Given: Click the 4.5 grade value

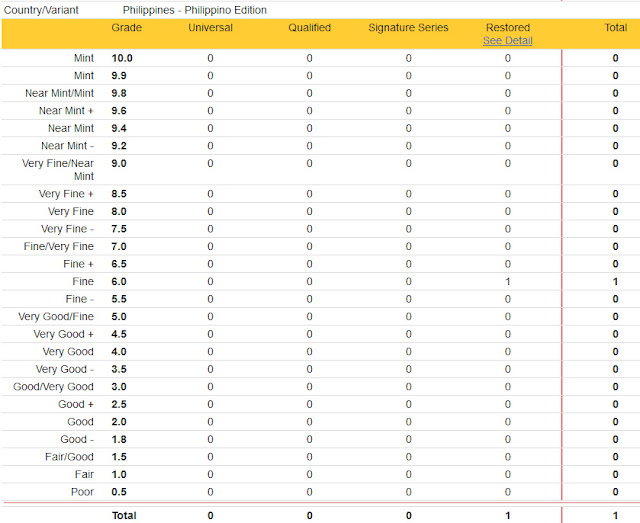Looking at the screenshot, I should point(119,334).
